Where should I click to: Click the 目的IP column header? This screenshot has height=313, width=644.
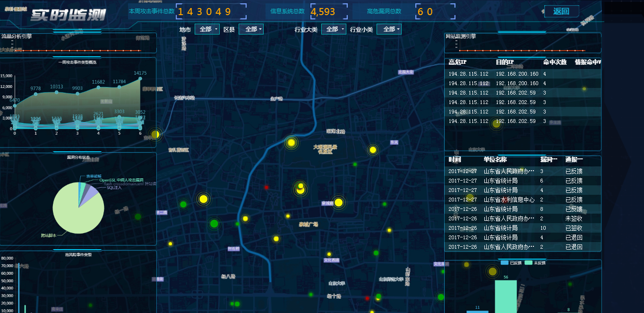pyautogui.click(x=505, y=62)
